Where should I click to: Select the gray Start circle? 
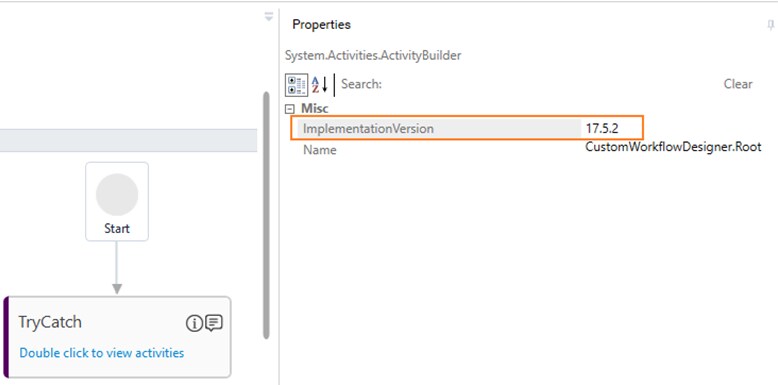[x=117, y=194]
